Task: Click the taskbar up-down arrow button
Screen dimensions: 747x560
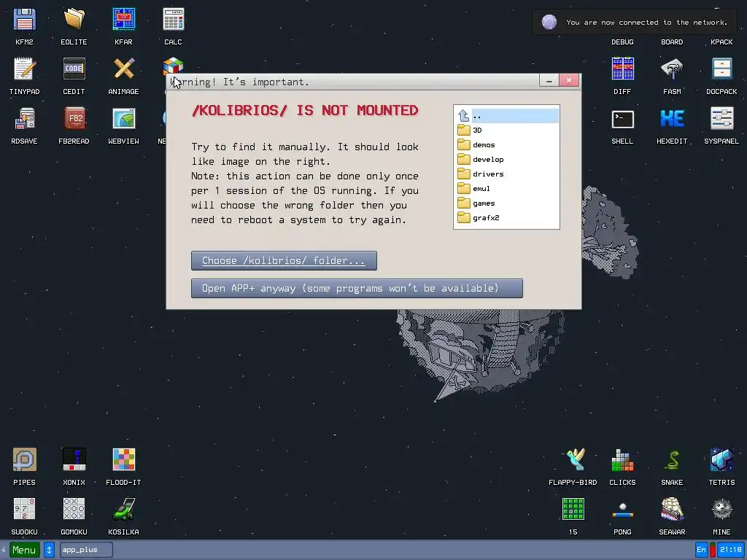Action: (x=49, y=550)
